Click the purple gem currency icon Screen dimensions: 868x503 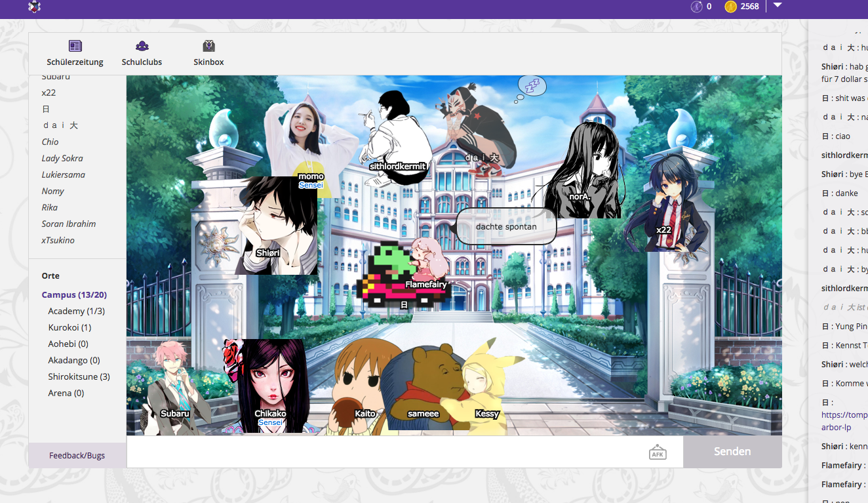[696, 7]
